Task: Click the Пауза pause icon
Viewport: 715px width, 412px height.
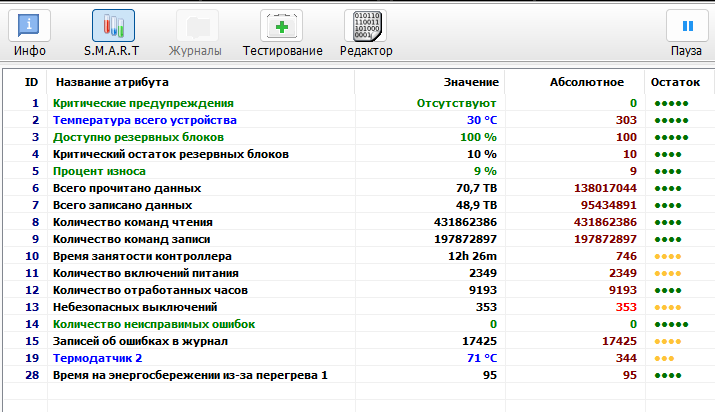Action: tap(687, 26)
